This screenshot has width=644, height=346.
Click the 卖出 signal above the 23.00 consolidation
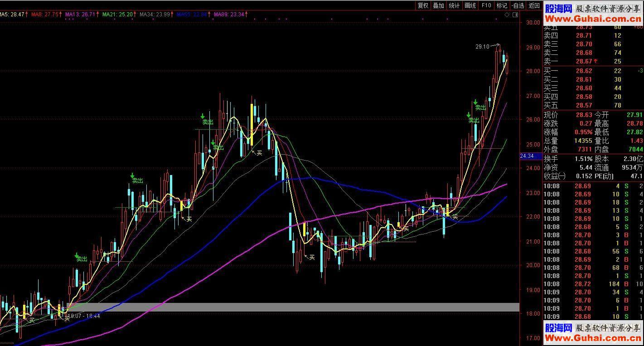coord(137,180)
